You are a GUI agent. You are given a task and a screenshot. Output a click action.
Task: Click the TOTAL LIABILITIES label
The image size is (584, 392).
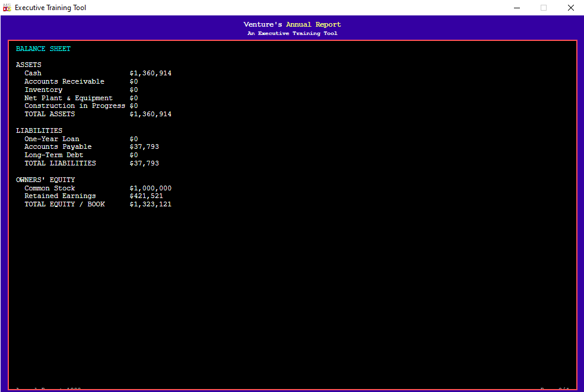[60, 163]
